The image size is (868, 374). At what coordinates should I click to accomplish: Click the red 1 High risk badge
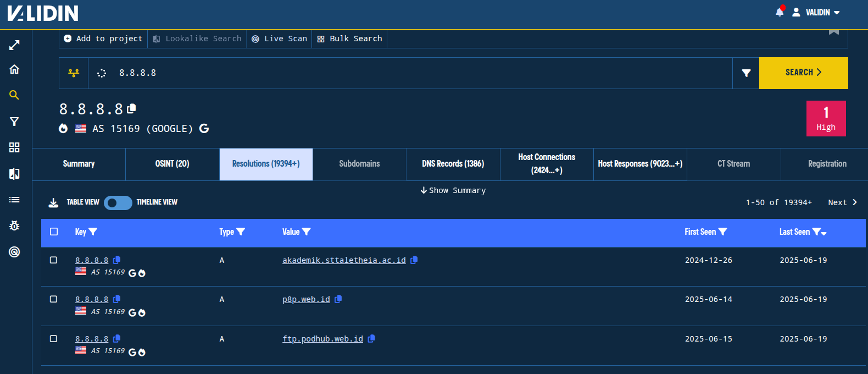point(826,118)
